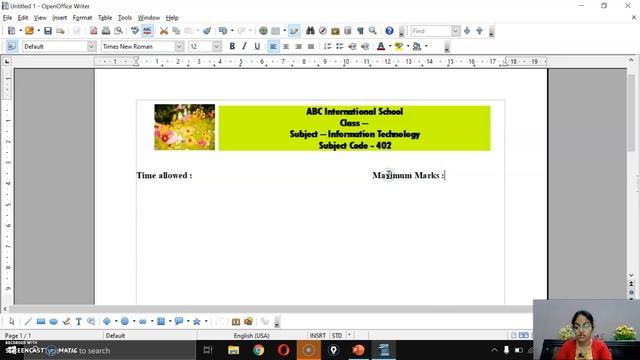The width and height of the screenshot is (640, 360).
Task: Expand the Highlighting color dropdown arrow
Action: coord(408,46)
